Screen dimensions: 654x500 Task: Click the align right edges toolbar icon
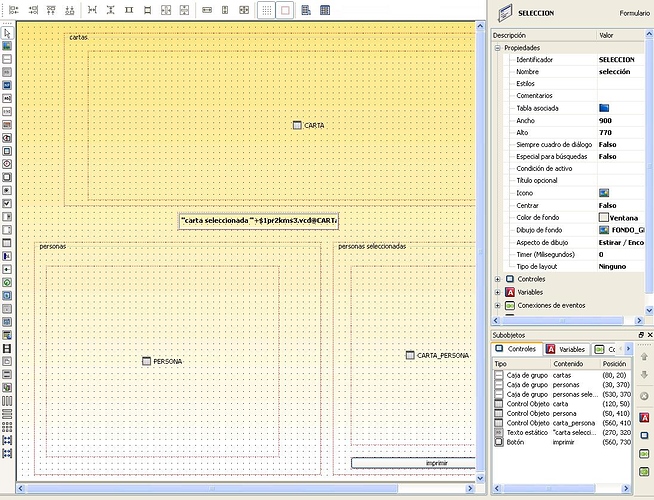33,10
